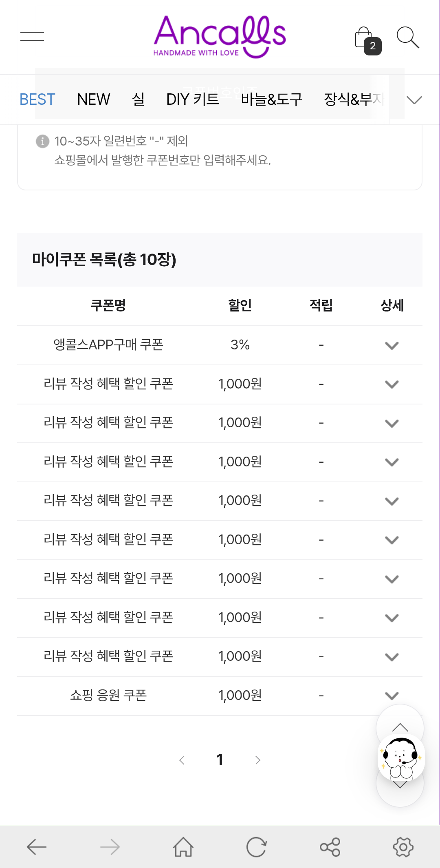Open the 바늘&도구 category
Image resolution: width=440 pixels, height=868 pixels.
[271, 99]
